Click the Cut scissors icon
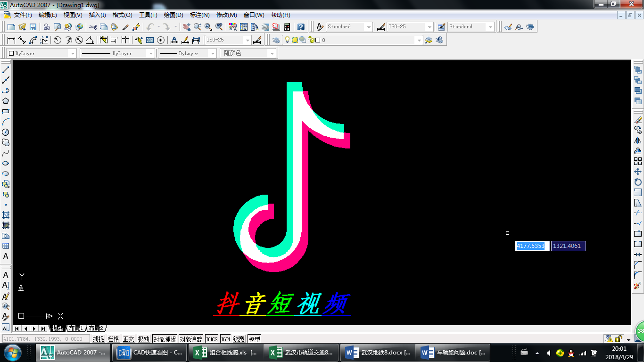 [93, 27]
